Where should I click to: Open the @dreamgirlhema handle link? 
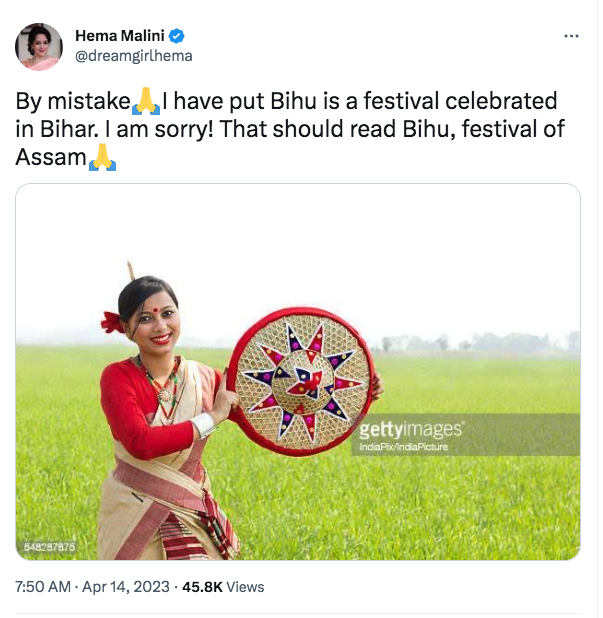tap(134, 56)
